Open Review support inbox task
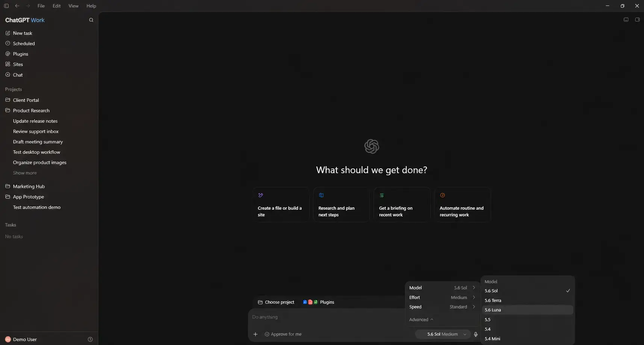This screenshot has width=644, height=345. click(36, 132)
